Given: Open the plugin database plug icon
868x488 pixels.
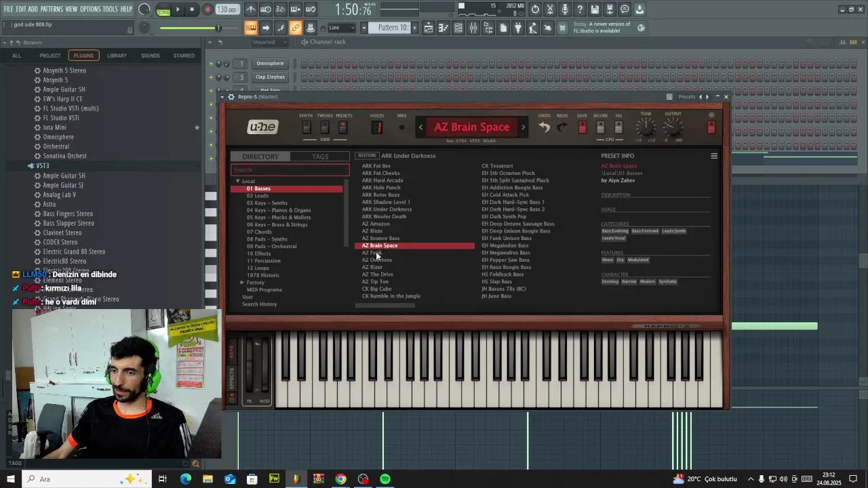Looking at the screenshot, I should tap(518, 28).
